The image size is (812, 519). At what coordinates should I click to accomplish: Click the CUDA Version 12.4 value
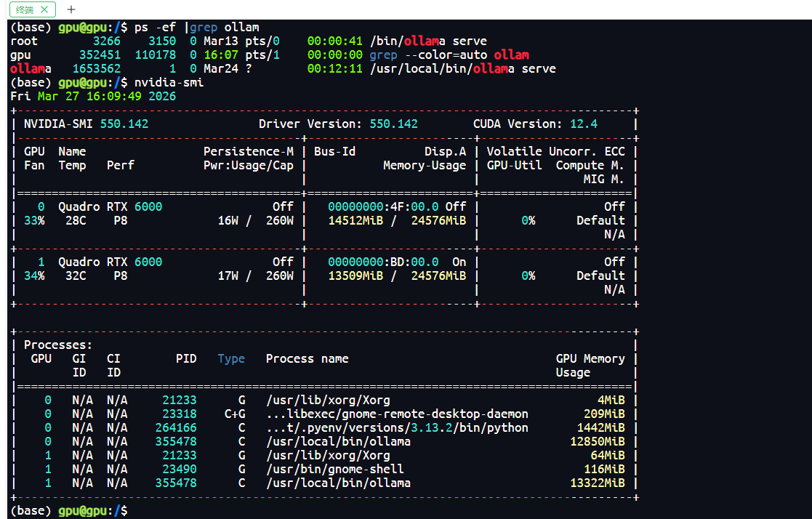(584, 124)
